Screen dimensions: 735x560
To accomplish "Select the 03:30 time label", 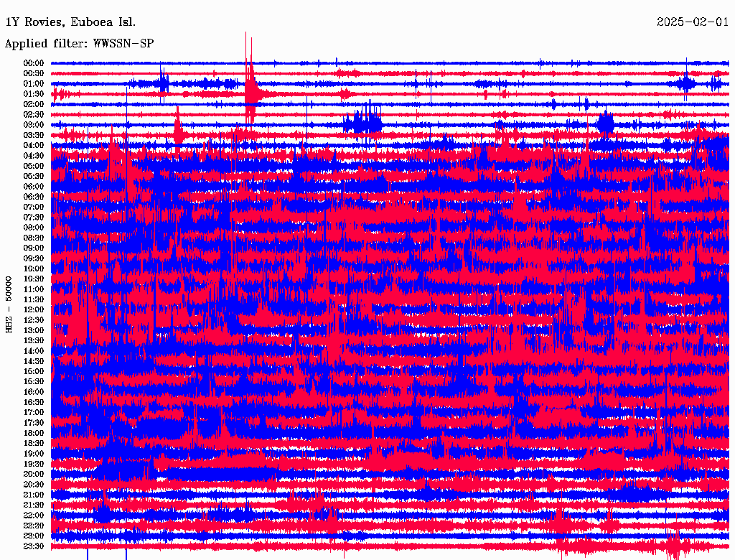I will click(x=34, y=135).
